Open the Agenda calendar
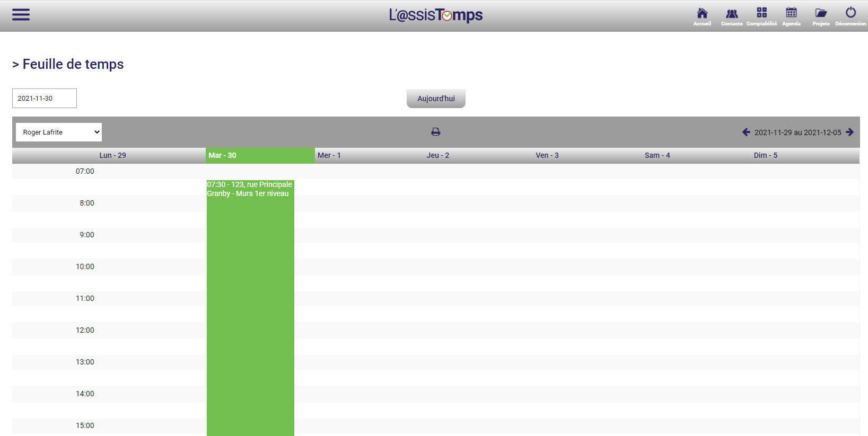This screenshot has height=436, width=868. (x=791, y=15)
